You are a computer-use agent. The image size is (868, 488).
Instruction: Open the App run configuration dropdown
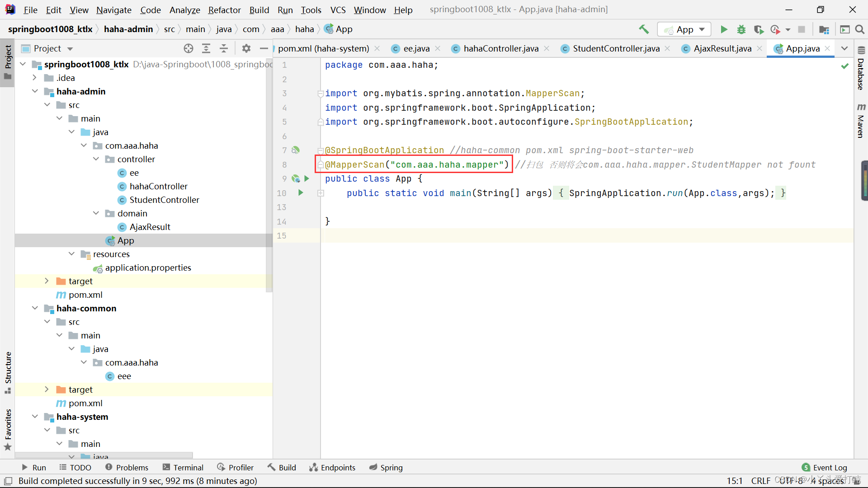pyautogui.click(x=684, y=29)
